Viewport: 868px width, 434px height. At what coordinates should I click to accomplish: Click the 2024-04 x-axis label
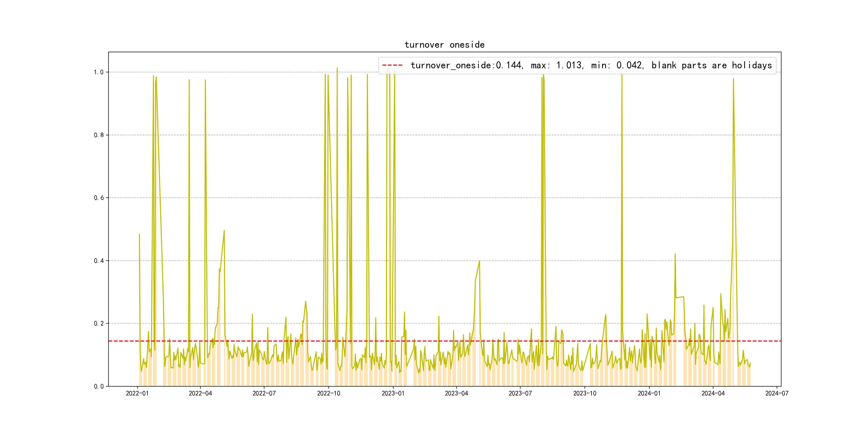tap(713, 394)
